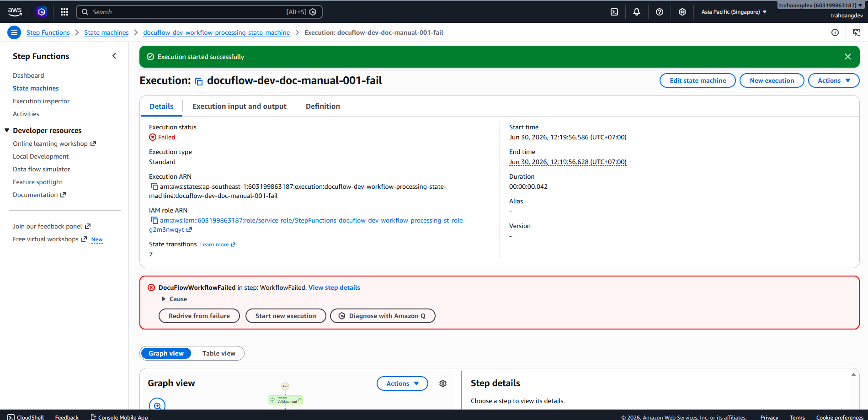The width and height of the screenshot is (868, 420).
Task: Open the services grid menu icon
Action: [x=64, y=12]
